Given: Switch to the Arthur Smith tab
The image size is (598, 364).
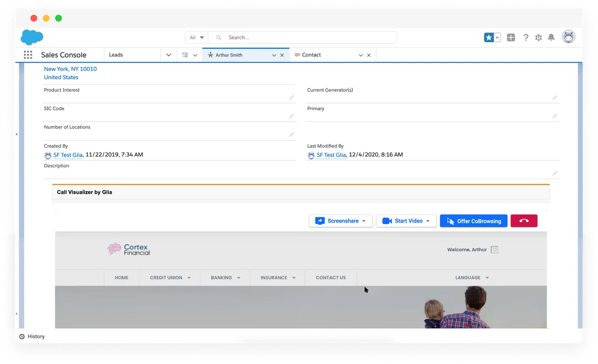Looking at the screenshot, I should (x=229, y=55).
